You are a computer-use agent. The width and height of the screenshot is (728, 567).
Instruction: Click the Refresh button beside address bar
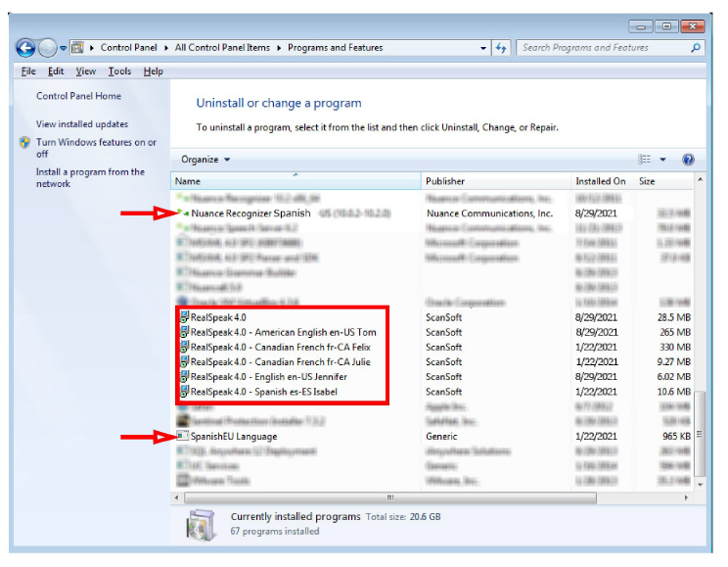[501, 48]
